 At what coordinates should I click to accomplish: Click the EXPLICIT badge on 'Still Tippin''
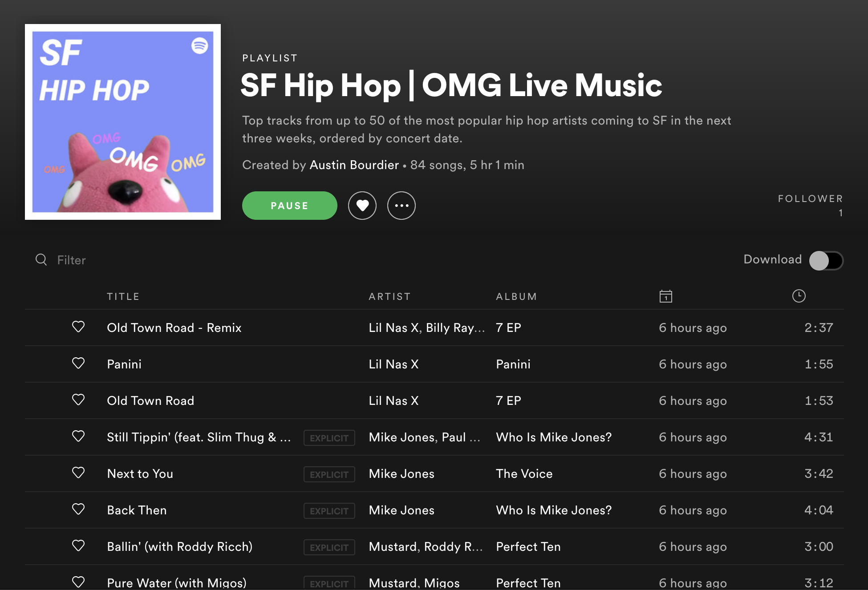[329, 438]
